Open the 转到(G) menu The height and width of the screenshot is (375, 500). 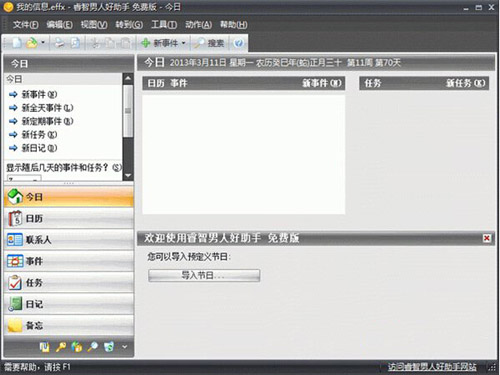(129, 24)
